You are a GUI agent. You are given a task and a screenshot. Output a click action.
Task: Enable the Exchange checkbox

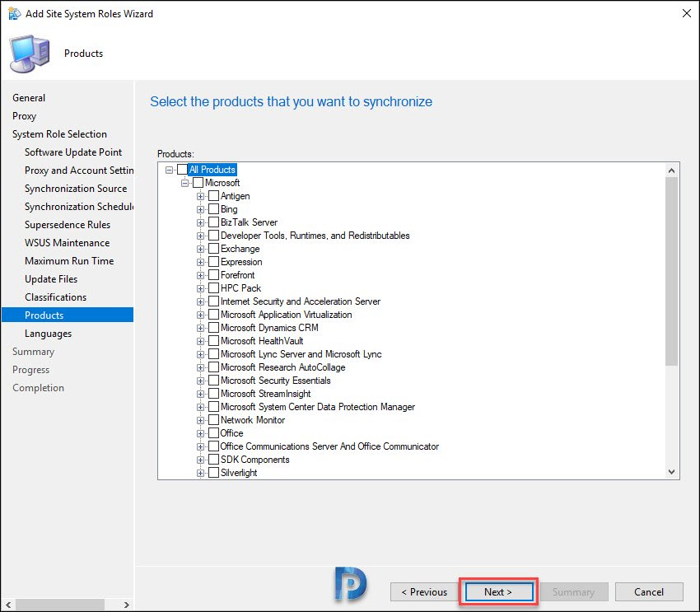click(x=214, y=249)
